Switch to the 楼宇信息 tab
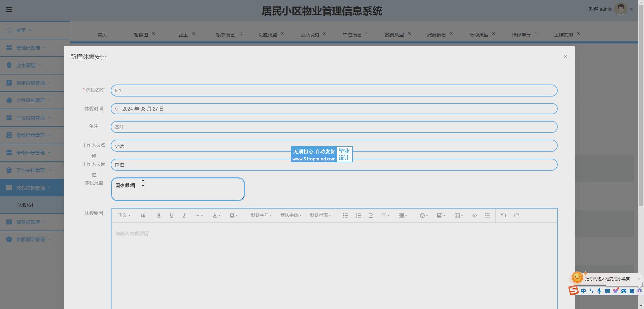This screenshot has width=644, height=309. click(225, 35)
